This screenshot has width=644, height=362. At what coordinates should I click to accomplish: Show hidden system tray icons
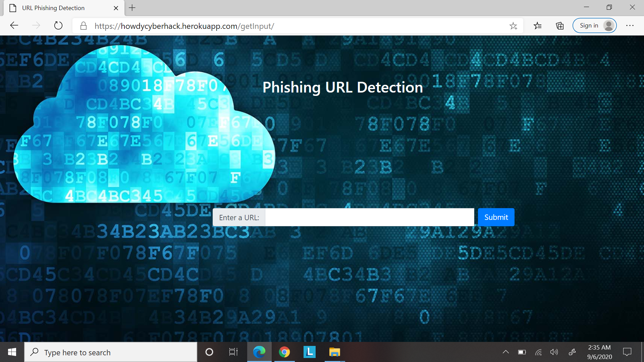pyautogui.click(x=505, y=352)
